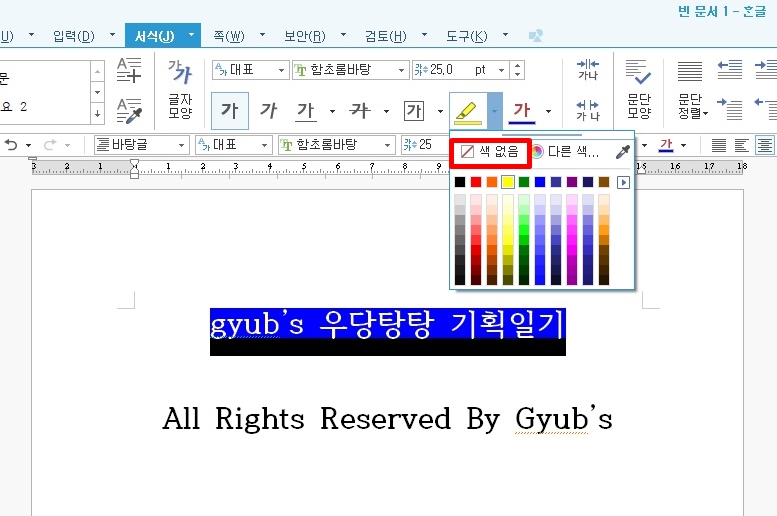Widen character spacing with the 가 나 icon
The height and width of the screenshot is (516, 777).
click(588, 110)
